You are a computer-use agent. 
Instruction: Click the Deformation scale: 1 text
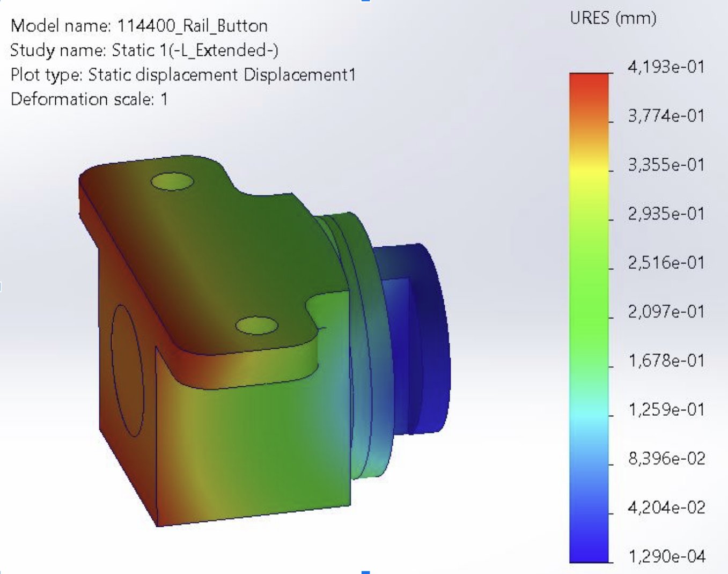click(x=89, y=99)
